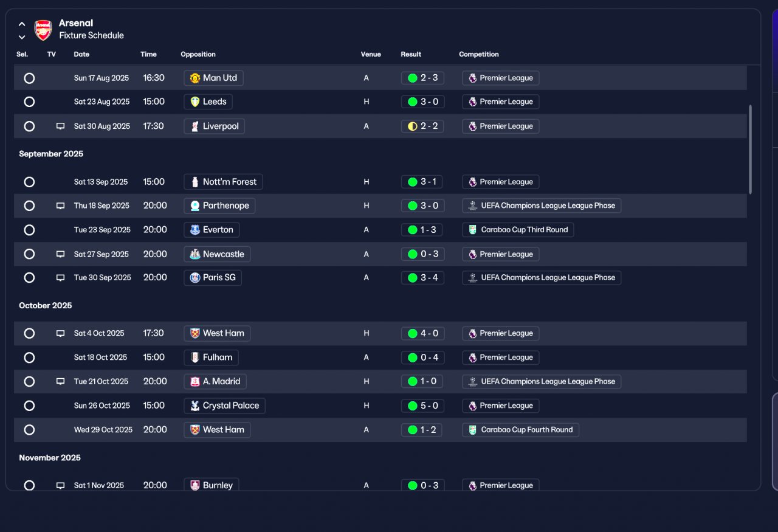This screenshot has width=778, height=532.
Task: Select the Fulham fixture radio button
Action: point(29,358)
